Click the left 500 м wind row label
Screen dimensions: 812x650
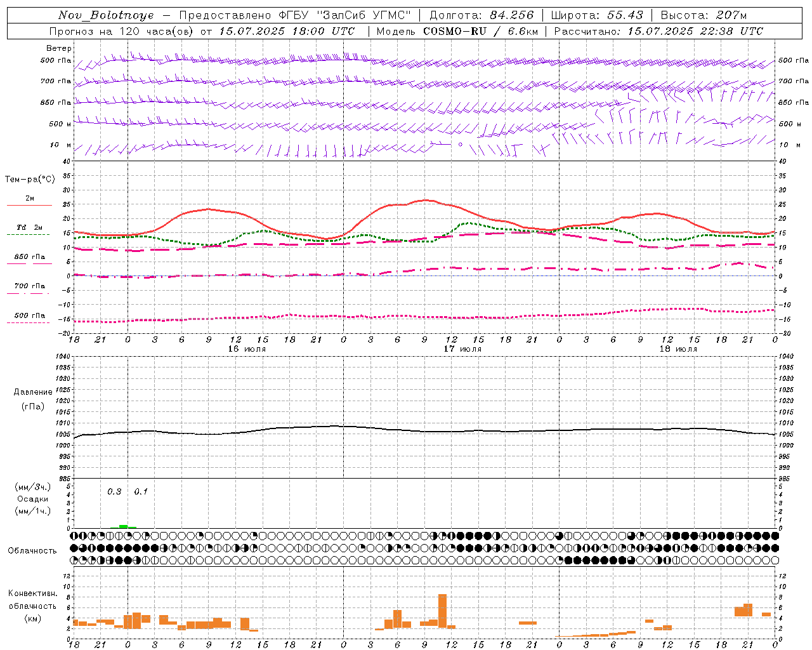[x=60, y=124]
